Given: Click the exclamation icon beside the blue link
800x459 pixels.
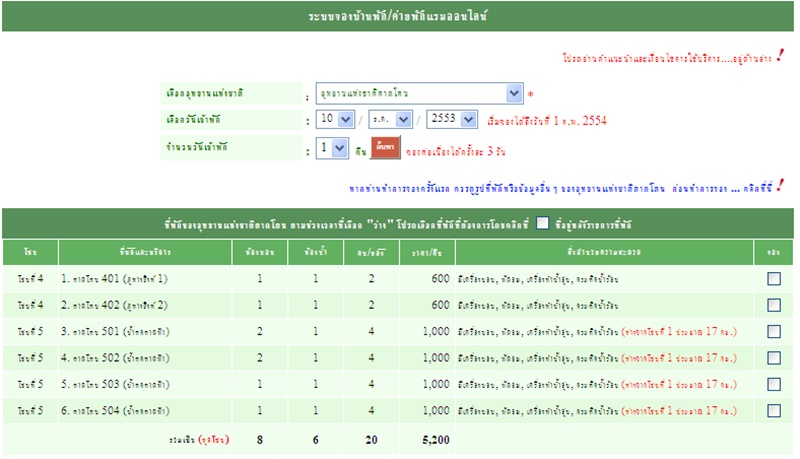Looking at the screenshot, I should (x=780, y=185).
